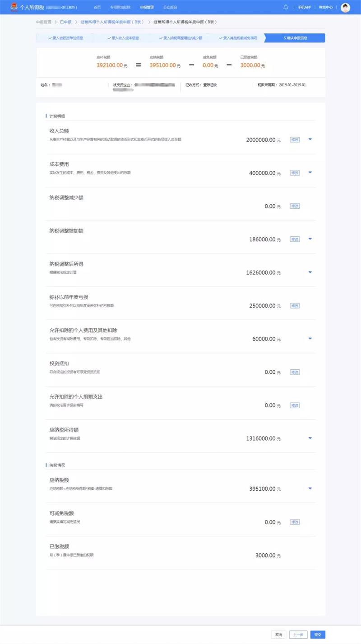This screenshot has width=361, height=644.
Task: Expand the 收入总额 details arrow
Action: [x=310, y=139]
